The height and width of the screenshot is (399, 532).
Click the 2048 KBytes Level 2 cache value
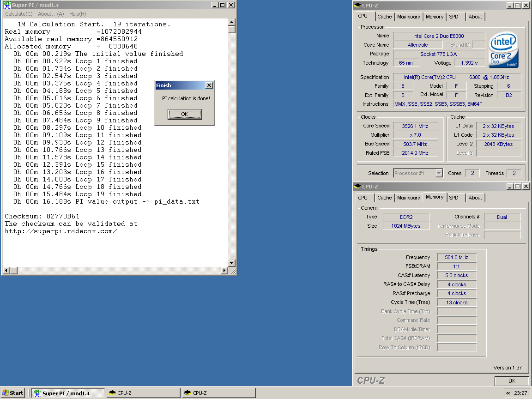click(x=498, y=144)
